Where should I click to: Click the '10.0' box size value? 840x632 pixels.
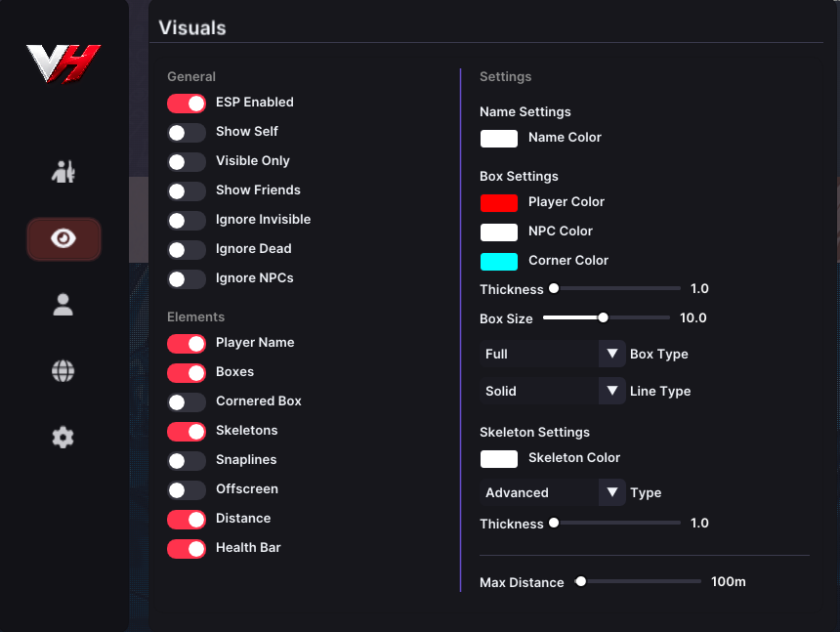(x=693, y=318)
